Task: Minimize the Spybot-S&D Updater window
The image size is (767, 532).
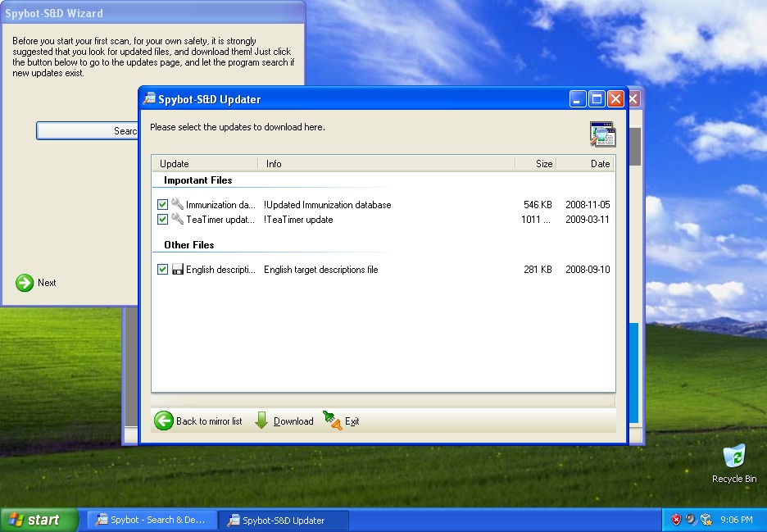Action: click(x=578, y=99)
